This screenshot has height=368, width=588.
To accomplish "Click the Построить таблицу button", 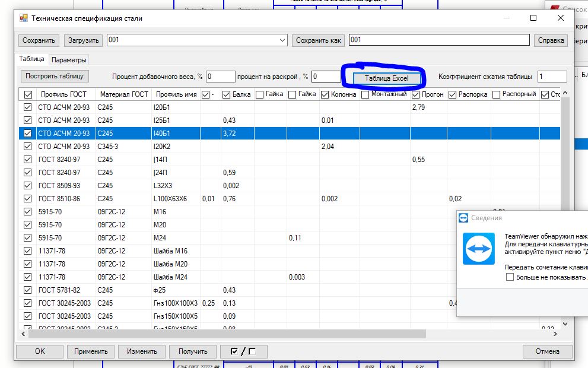I will click(x=55, y=76).
